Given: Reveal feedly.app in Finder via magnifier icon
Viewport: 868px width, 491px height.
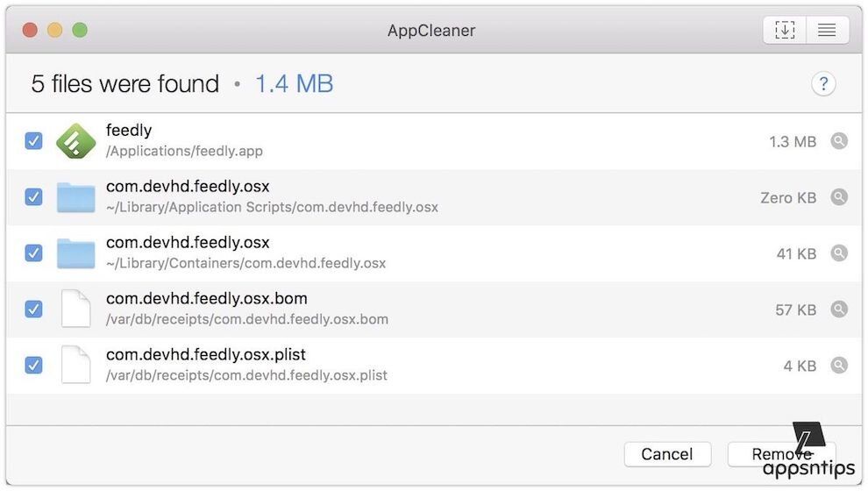Looking at the screenshot, I should [839, 141].
